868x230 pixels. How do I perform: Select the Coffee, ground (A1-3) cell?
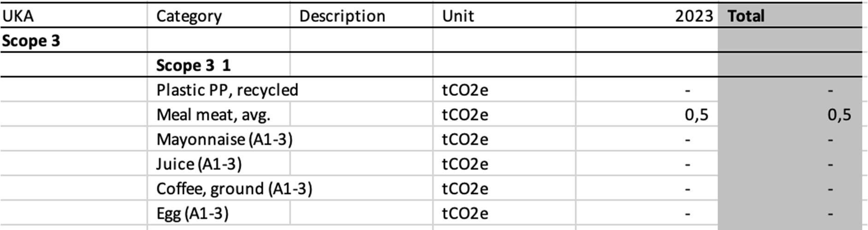point(234,189)
